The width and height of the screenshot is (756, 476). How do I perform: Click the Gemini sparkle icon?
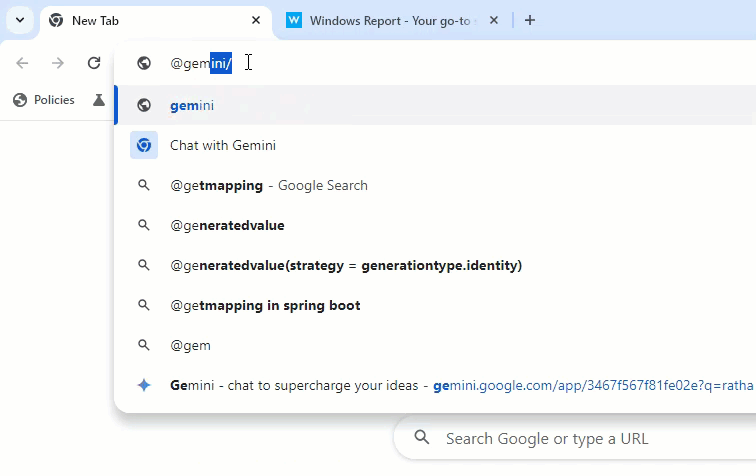pyautogui.click(x=144, y=385)
